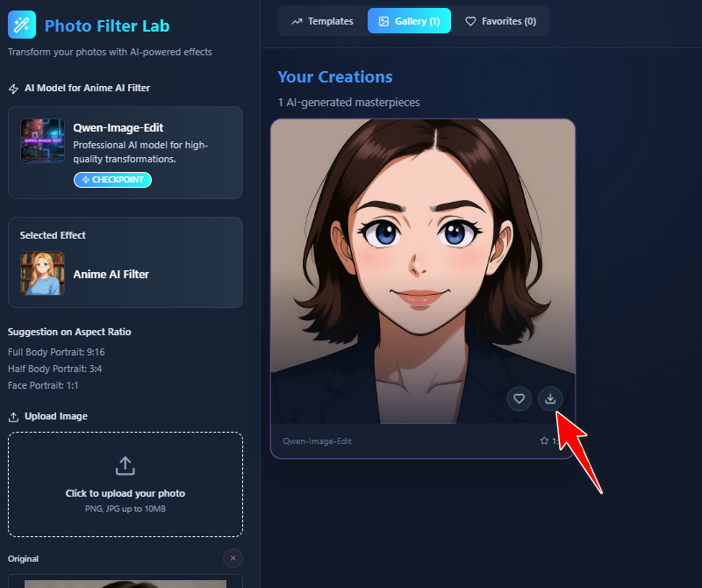Toggle favorite on the generated anime image
The width and height of the screenshot is (702, 588).
point(519,398)
